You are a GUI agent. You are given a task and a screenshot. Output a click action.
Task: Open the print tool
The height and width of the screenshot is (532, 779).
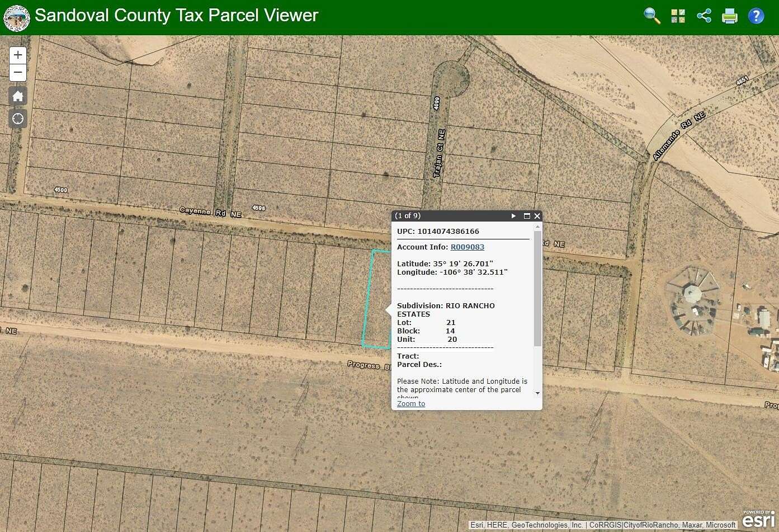(x=729, y=16)
